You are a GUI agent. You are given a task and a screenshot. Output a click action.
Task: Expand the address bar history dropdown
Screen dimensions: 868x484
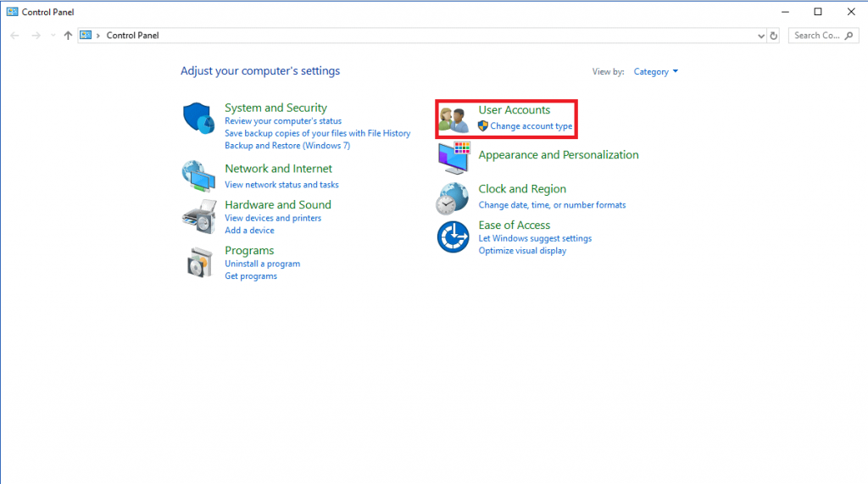tap(760, 36)
